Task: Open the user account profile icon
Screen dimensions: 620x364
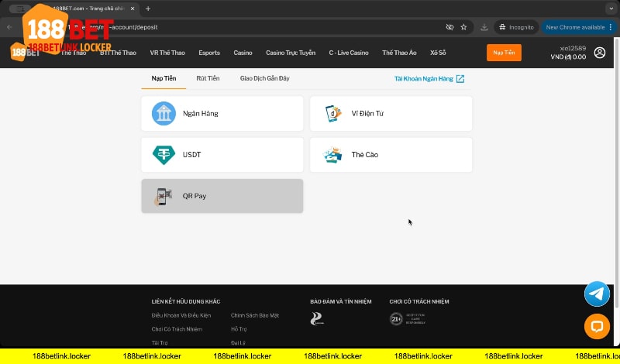Action: point(599,53)
